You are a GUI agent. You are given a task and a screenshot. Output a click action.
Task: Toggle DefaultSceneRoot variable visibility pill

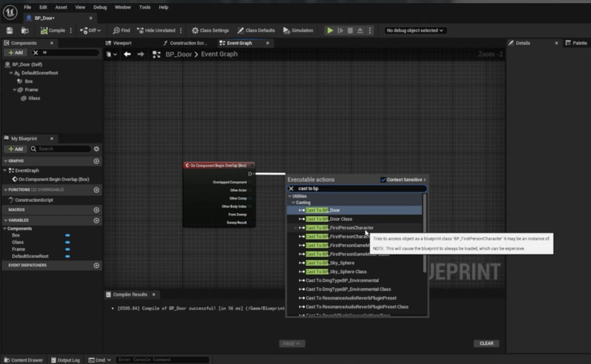(x=68, y=256)
